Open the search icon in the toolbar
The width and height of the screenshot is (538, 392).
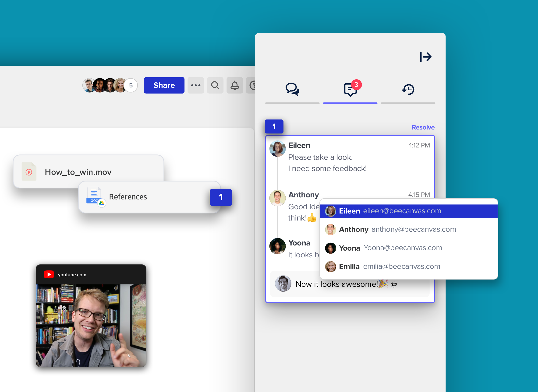pyautogui.click(x=215, y=85)
